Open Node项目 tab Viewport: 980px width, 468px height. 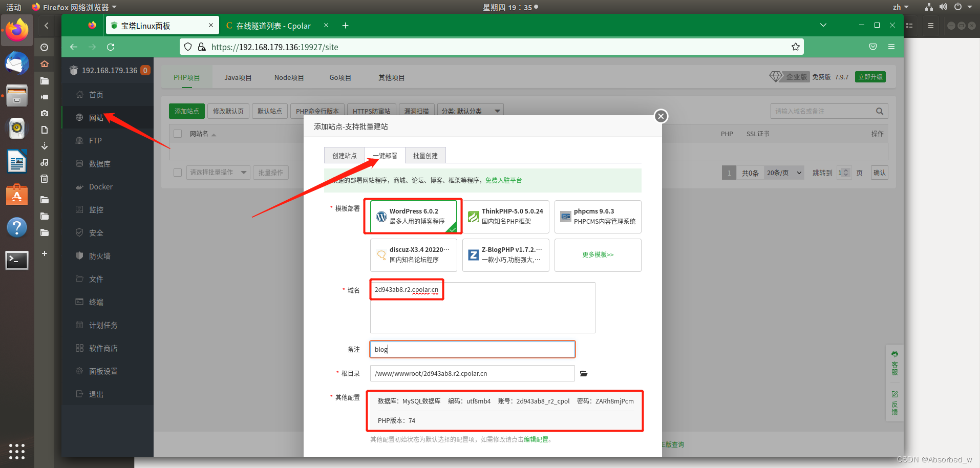coord(289,78)
